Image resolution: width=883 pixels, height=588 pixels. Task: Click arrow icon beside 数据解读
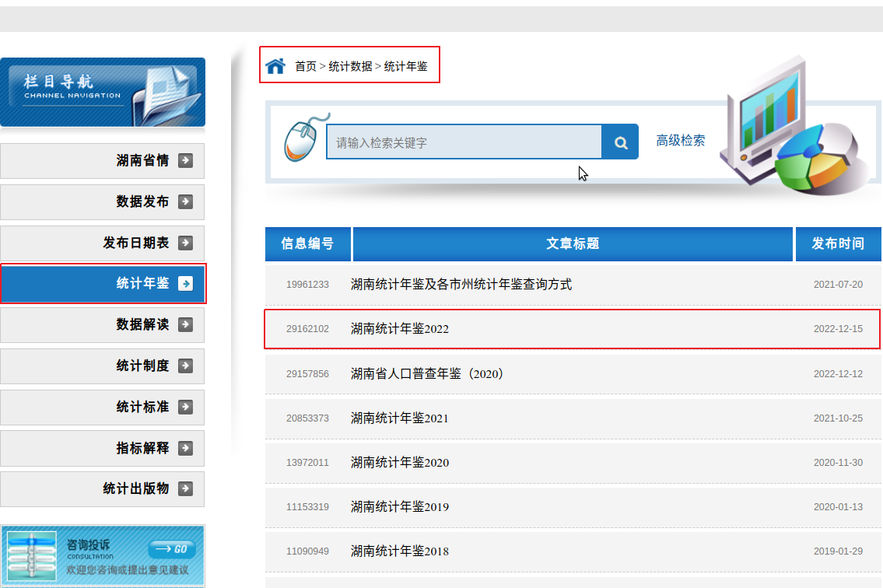point(185,324)
